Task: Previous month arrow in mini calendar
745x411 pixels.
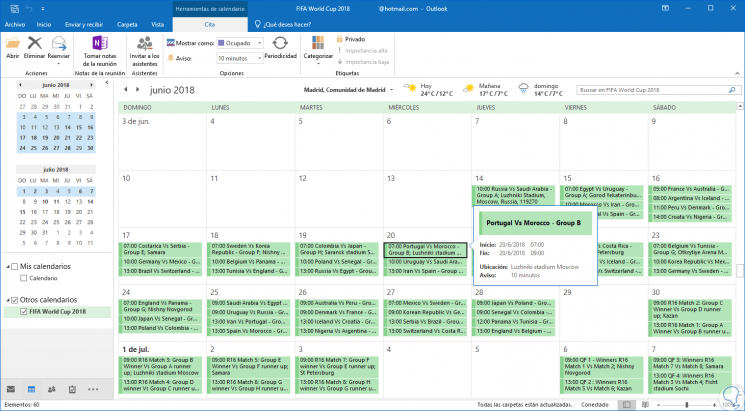Action: point(20,85)
